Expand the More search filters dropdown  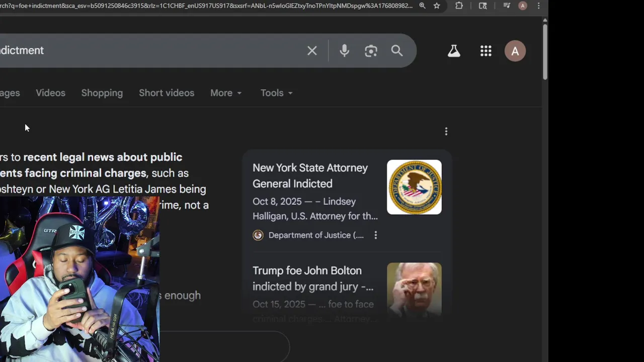(x=226, y=93)
